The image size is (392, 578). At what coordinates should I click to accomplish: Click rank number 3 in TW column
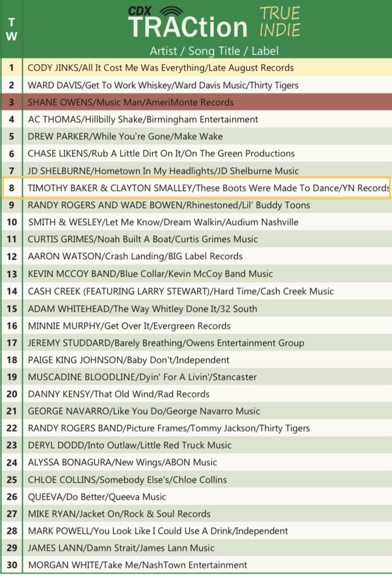pyautogui.click(x=12, y=102)
